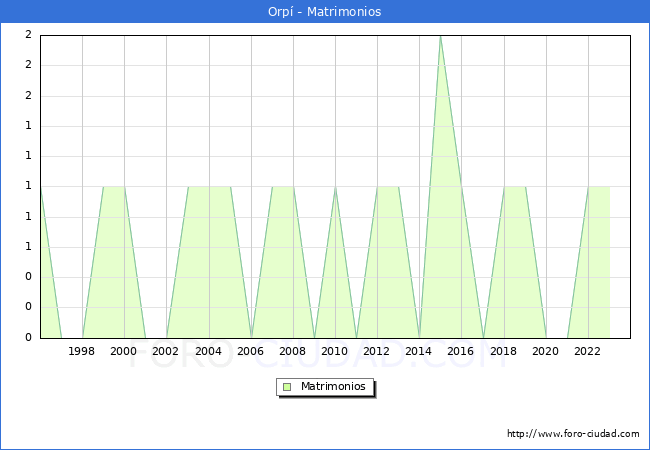Click the 2022 x-axis label
650x450 pixels.
[587, 351]
